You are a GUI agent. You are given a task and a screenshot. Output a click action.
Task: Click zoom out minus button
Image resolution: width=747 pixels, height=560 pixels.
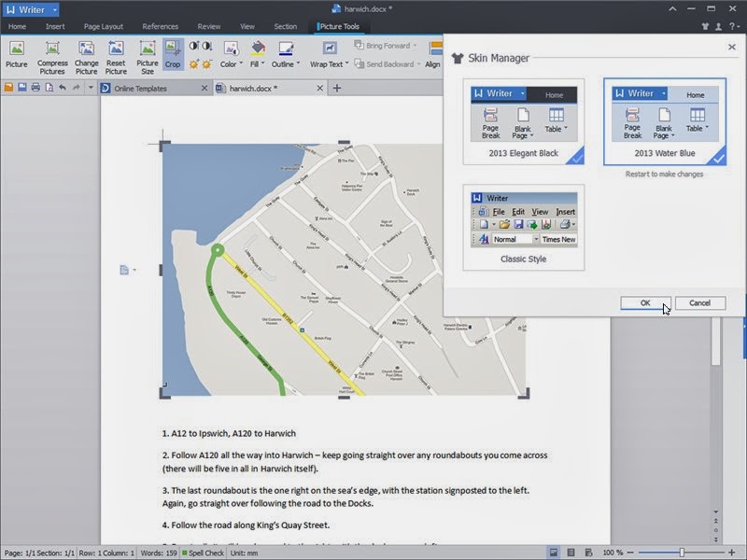tap(629, 553)
